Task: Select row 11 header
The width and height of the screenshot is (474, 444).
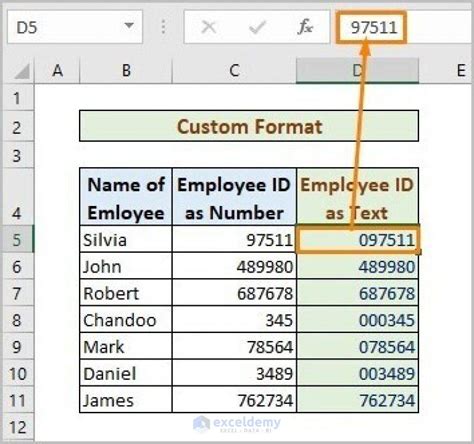Action: 17,400
